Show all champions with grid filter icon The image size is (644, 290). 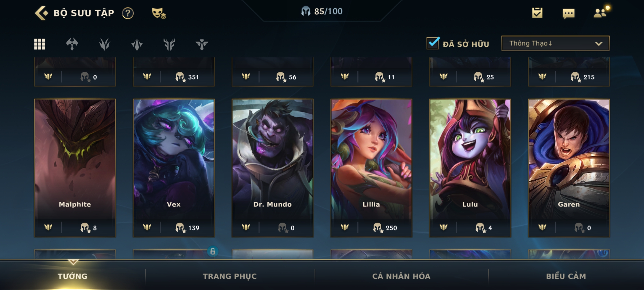39,44
